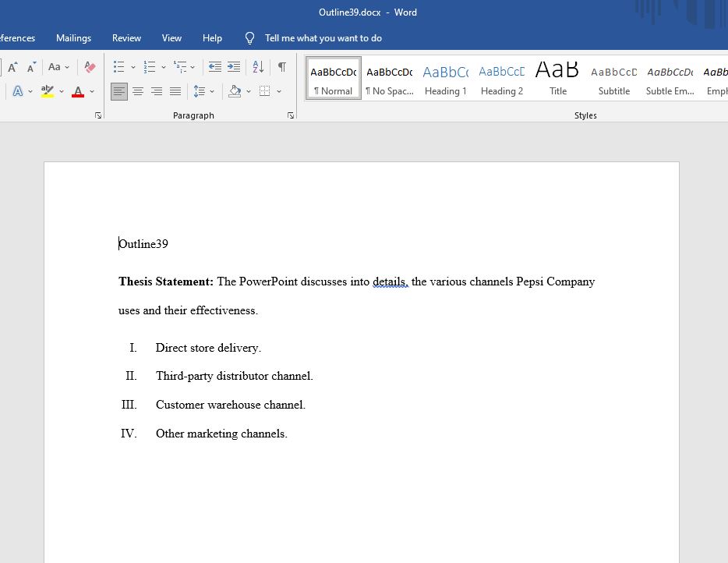The width and height of the screenshot is (728, 563).
Task: Click the 'Direct store delivery.' list item
Action: pos(208,348)
